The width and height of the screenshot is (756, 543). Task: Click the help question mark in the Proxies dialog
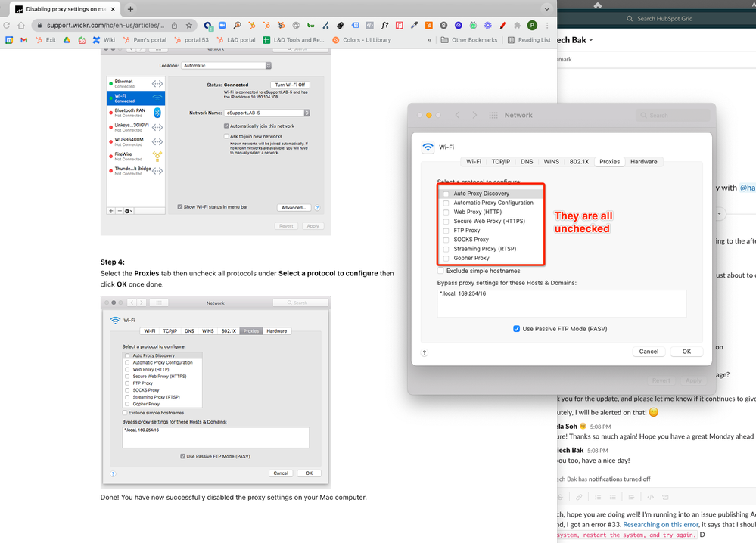tap(424, 352)
